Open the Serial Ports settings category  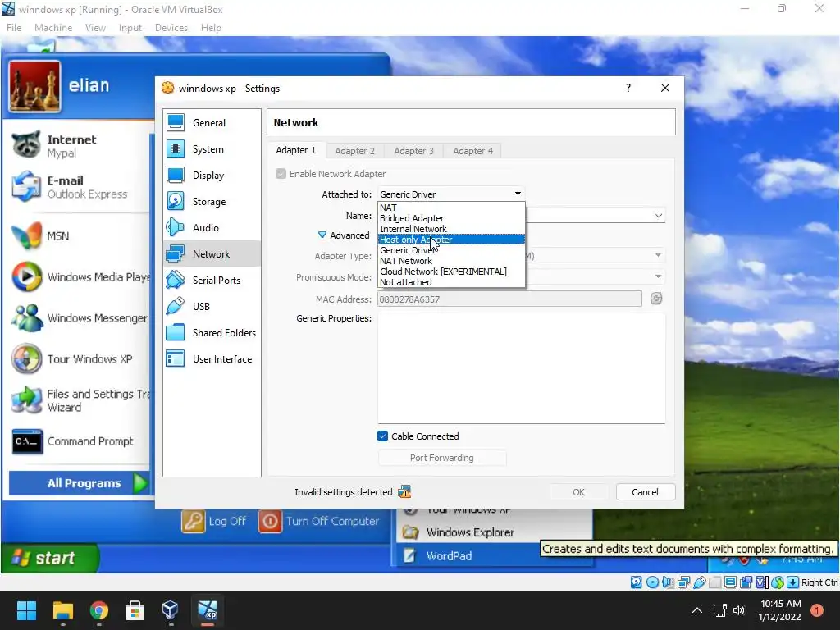point(212,281)
